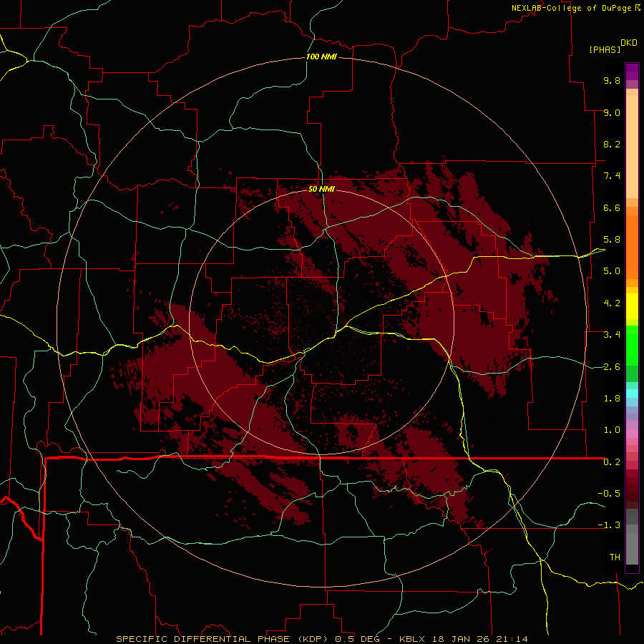Click the 5.8 scale value
Screen dimensions: 644x644
pos(612,240)
